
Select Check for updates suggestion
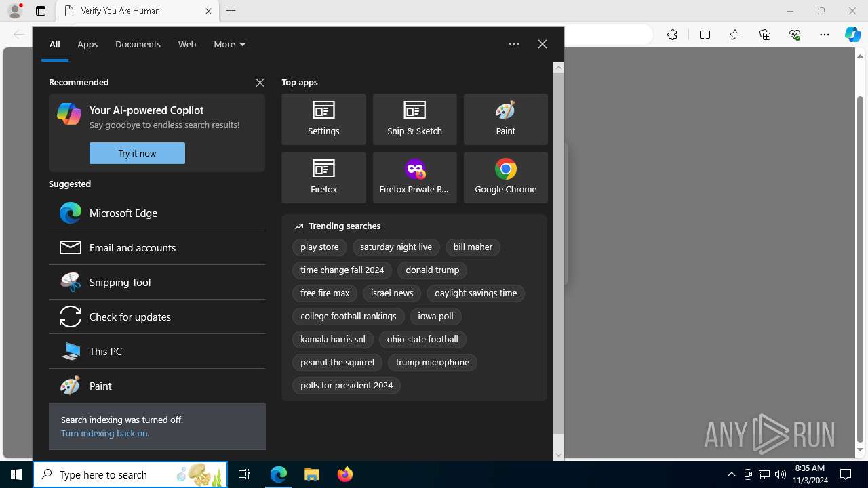pos(157,317)
